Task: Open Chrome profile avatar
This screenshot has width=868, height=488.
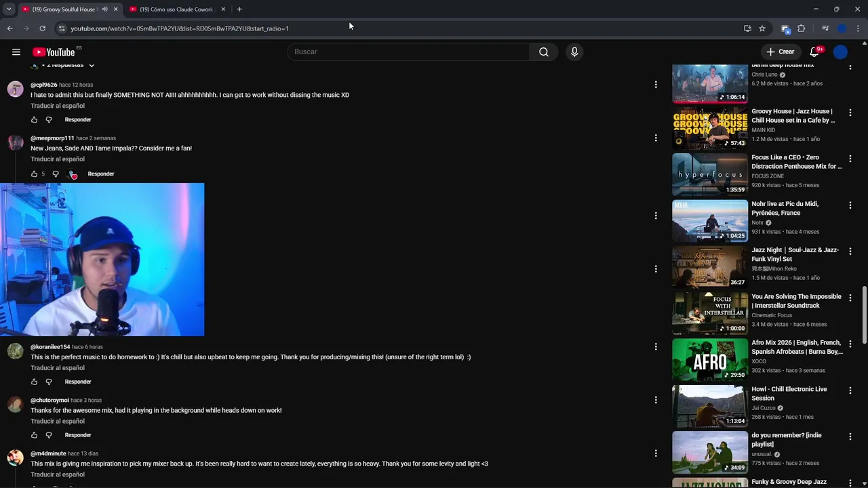Action: [842, 28]
